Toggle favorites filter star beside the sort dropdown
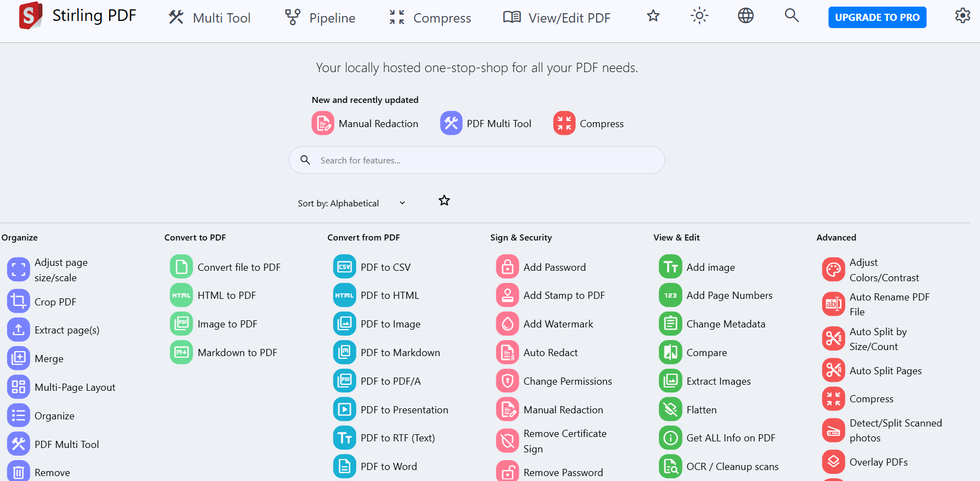This screenshot has width=980, height=481. pyautogui.click(x=444, y=201)
